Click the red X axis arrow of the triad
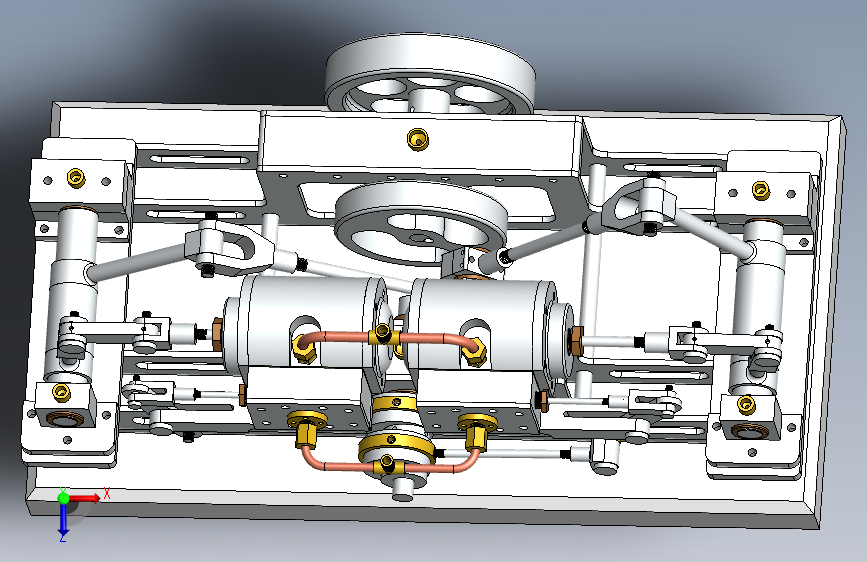Image resolution: width=867 pixels, height=562 pixels. [x=86, y=498]
